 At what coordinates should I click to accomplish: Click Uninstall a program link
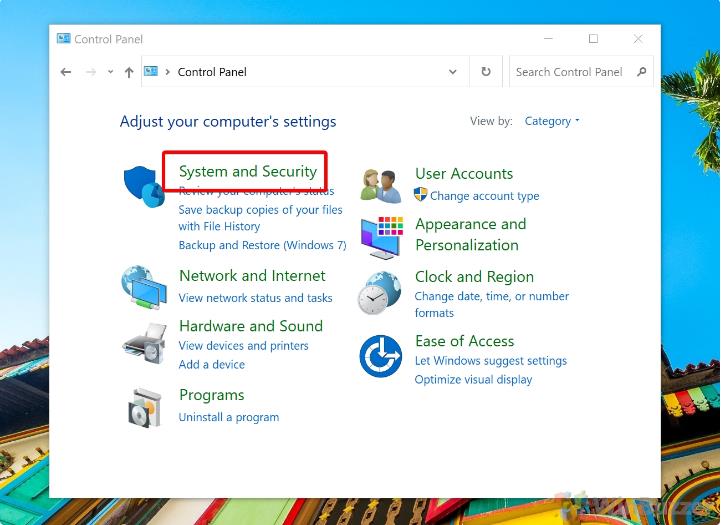[x=228, y=417]
